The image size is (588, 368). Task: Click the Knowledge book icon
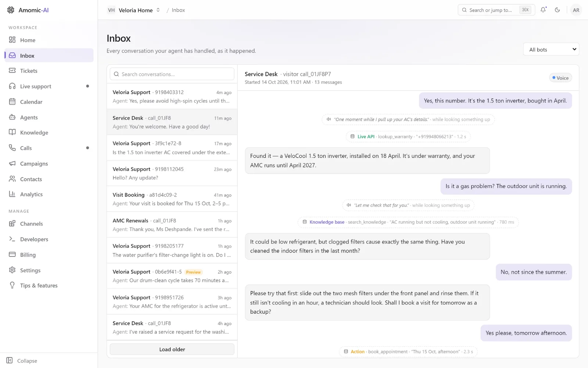click(12, 132)
